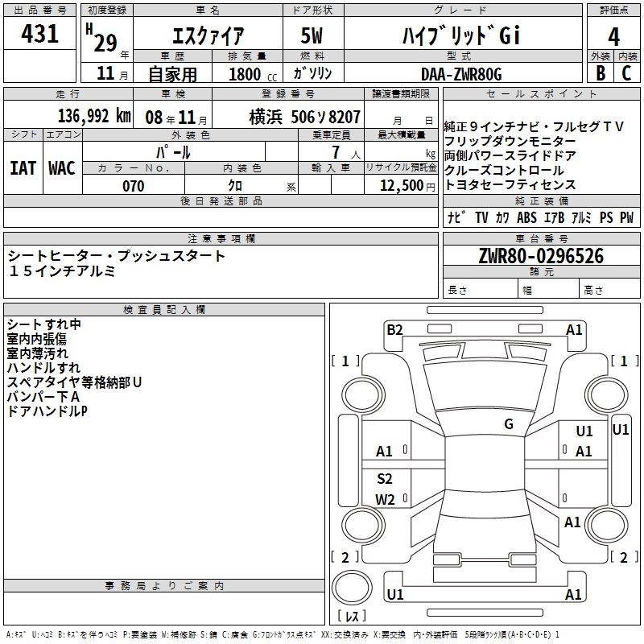Select sales point クルーズコントロール

[x=504, y=170]
